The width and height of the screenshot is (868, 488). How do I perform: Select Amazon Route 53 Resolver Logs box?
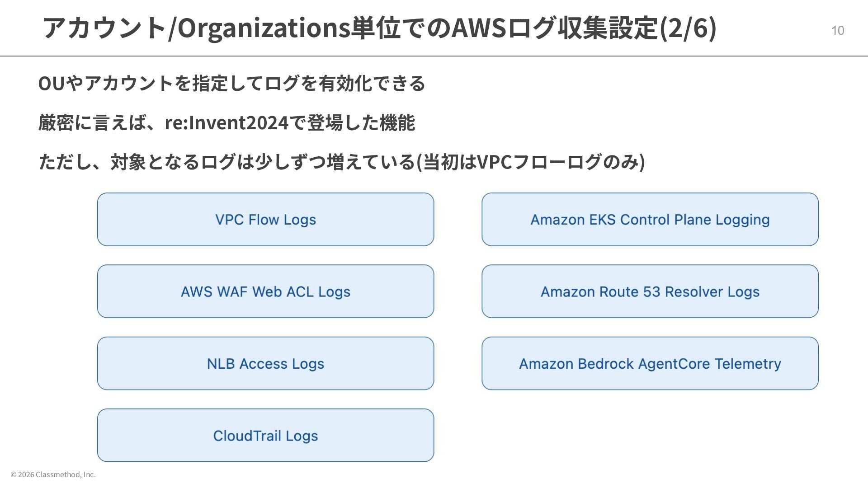[650, 291]
